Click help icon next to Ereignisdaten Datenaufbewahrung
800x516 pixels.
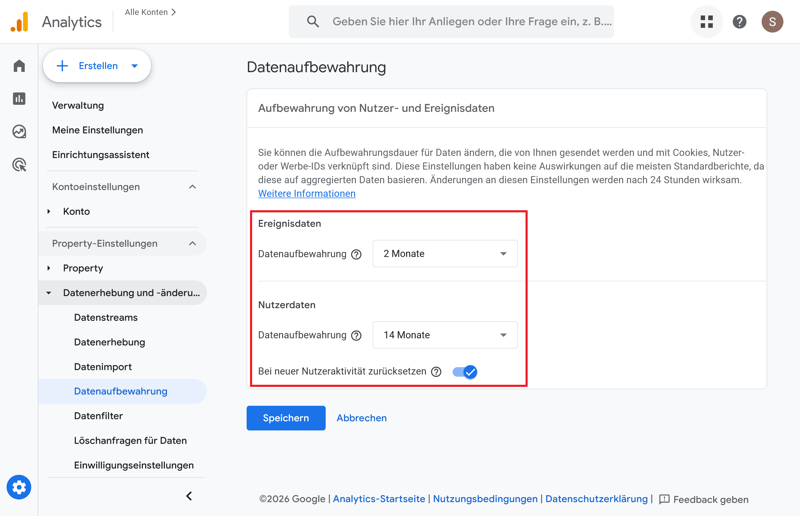(356, 254)
